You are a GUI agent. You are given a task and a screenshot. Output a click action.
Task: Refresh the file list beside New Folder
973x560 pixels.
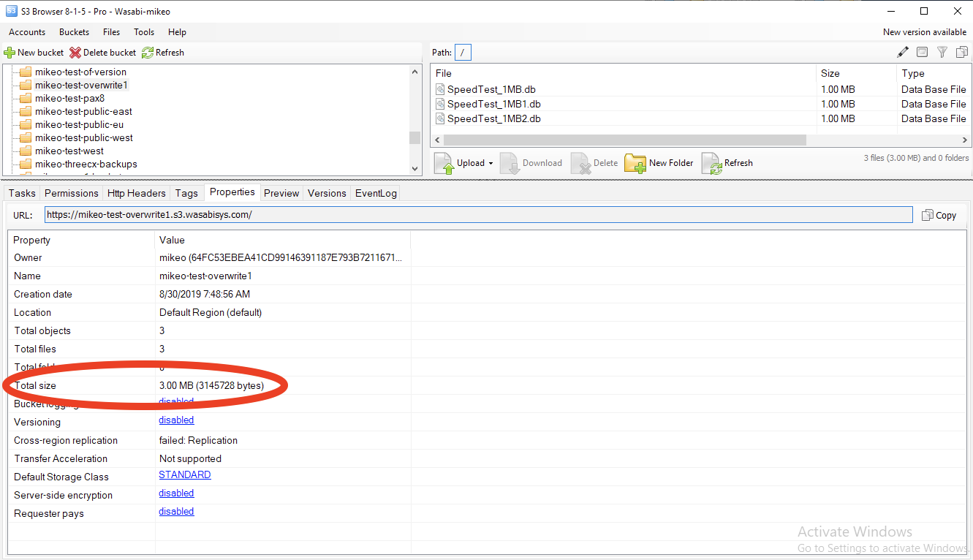click(x=727, y=163)
